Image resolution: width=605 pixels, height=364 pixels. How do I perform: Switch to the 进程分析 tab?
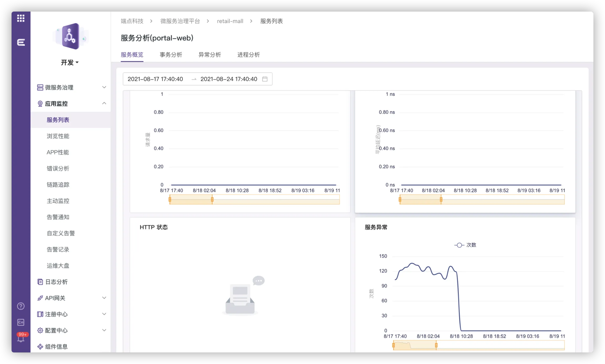tap(248, 55)
